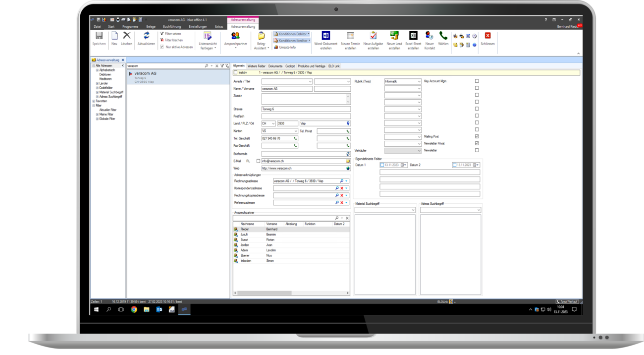Select Aktueller Filter in tree

107,110
